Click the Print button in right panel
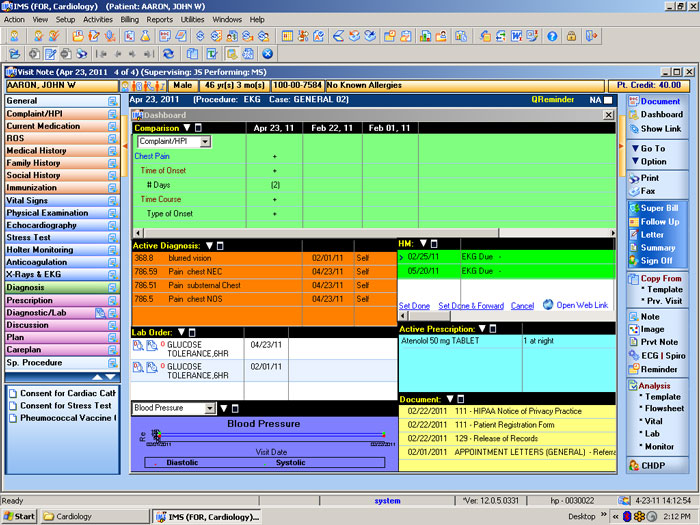The image size is (700, 525). (644, 178)
